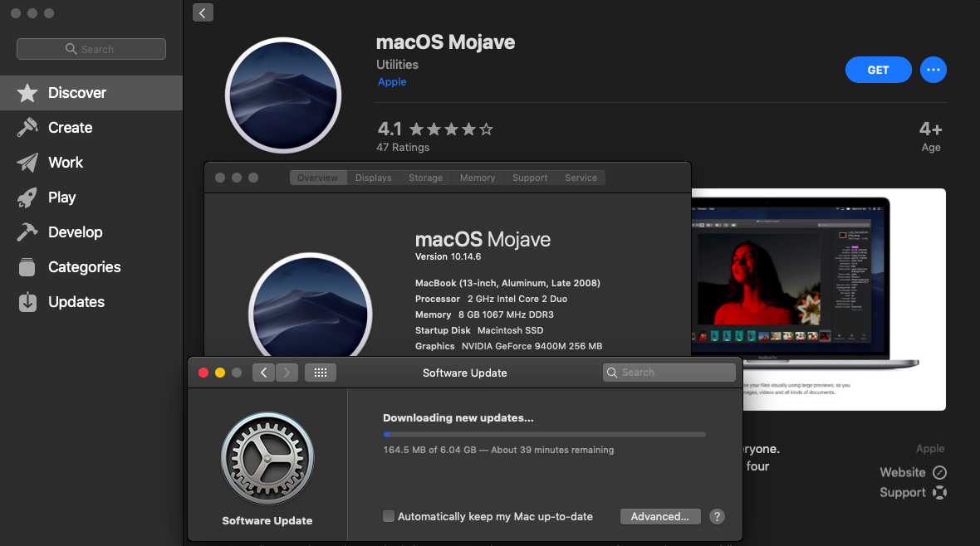Click "8 GB 1067 MHz DDR3" memory text
Viewport: 980px width, 546px height.
(506, 314)
